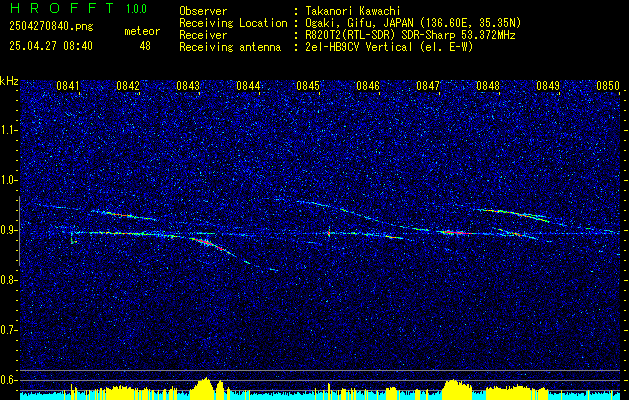This screenshot has width=629, height=400.
Task: Click the 0843 time marker
Action: 188,86
